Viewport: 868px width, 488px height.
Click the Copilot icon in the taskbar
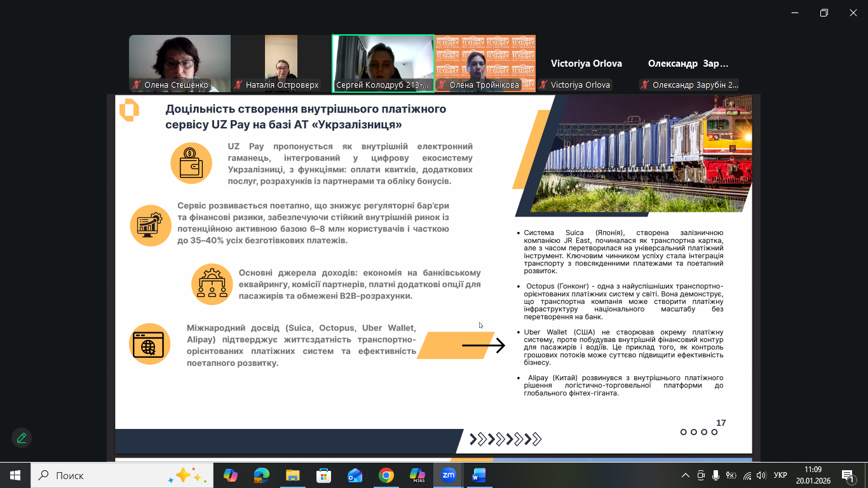click(x=230, y=475)
